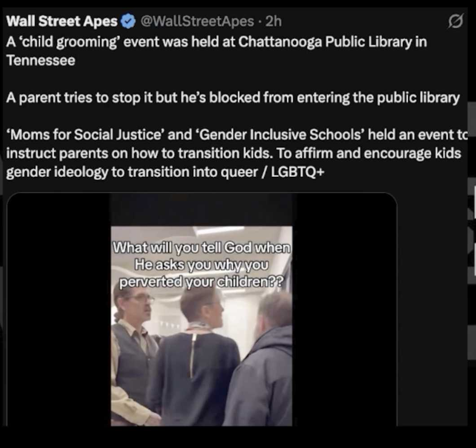This screenshot has width=476, height=448.
Task: Open the 2h timestamp permalink
Action: point(273,21)
